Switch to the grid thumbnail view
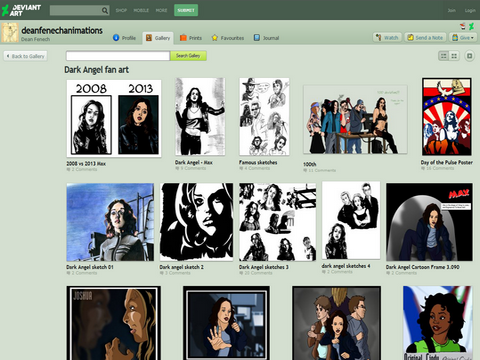Image resolution: width=480 pixels, height=360 pixels. 454,56
